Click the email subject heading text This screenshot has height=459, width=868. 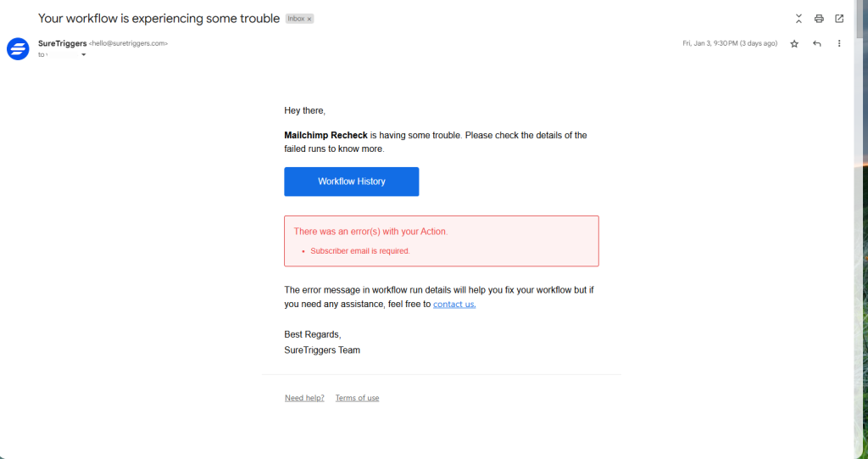coord(159,18)
